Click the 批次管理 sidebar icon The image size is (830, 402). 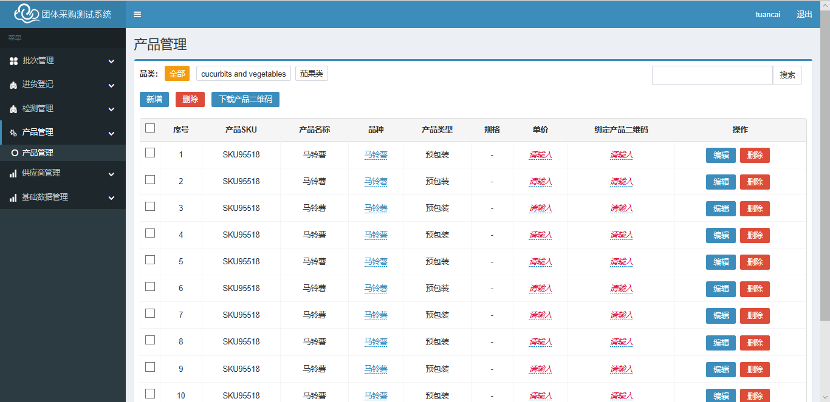point(14,61)
